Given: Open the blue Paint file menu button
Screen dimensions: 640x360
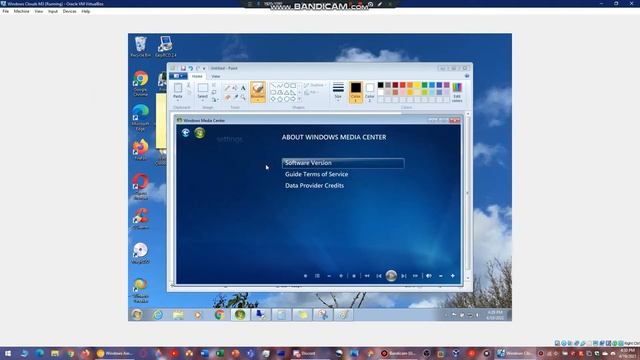Looking at the screenshot, I should pos(178,76).
